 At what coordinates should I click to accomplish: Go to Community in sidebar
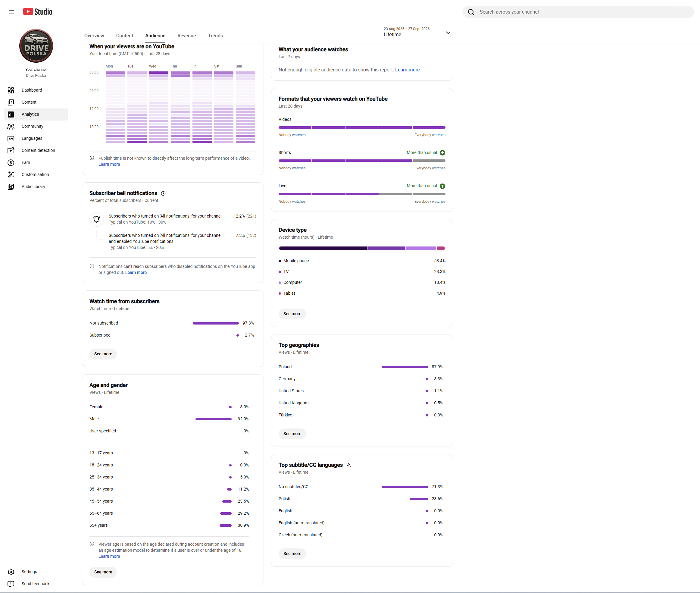click(36, 126)
